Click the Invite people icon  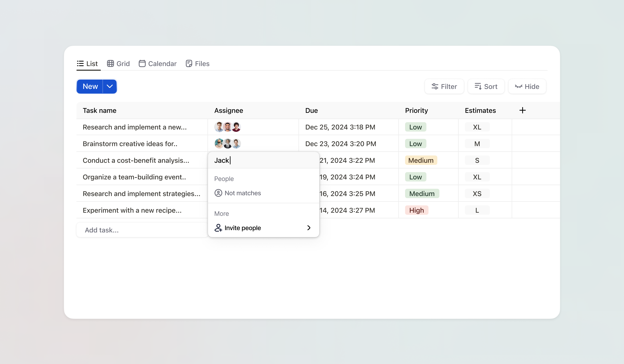coord(218,228)
